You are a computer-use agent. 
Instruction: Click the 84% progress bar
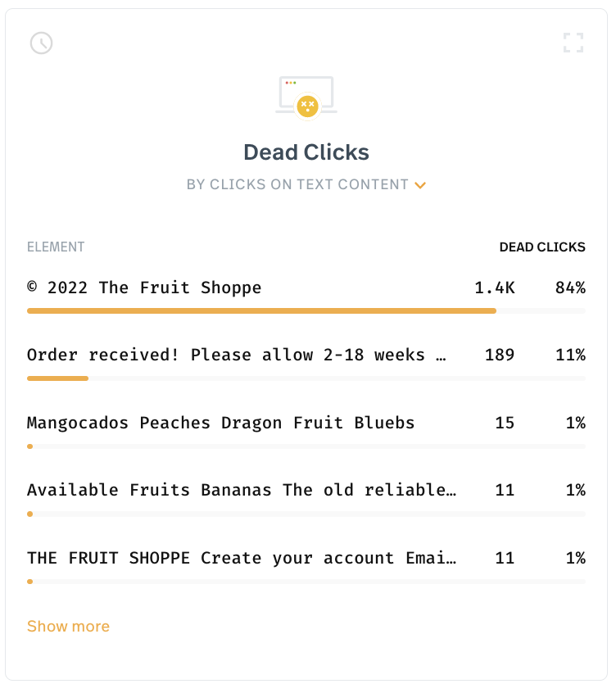click(x=306, y=310)
